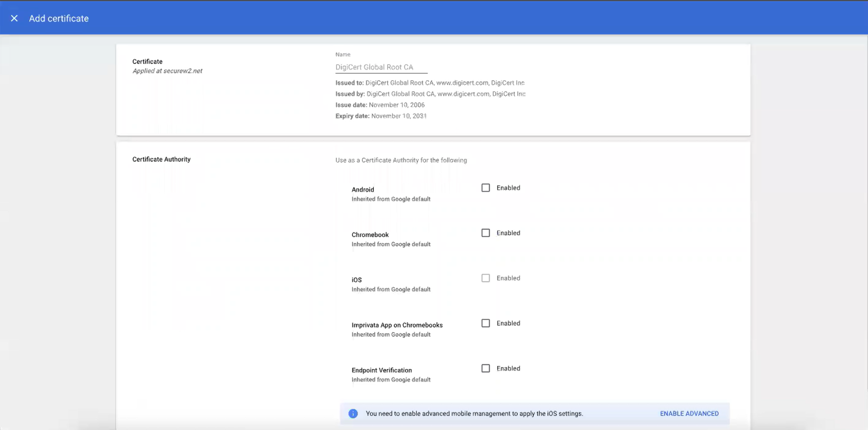The height and width of the screenshot is (430, 868).
Task: Click the Certificate Authority section heading
Action: (x=161, y=159)
